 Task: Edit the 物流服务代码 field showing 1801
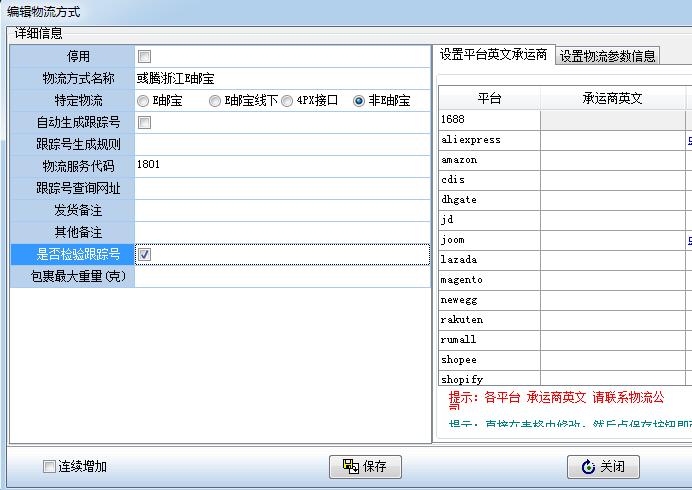[282, 166]
